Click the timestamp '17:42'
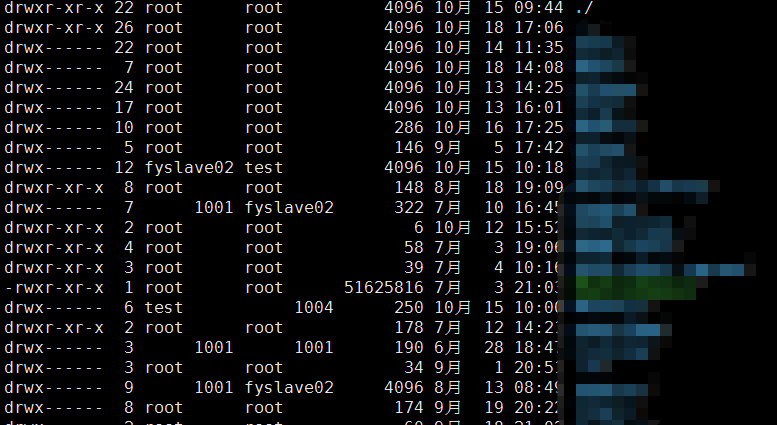Screen dimensions: 777x425 point(539,148)
